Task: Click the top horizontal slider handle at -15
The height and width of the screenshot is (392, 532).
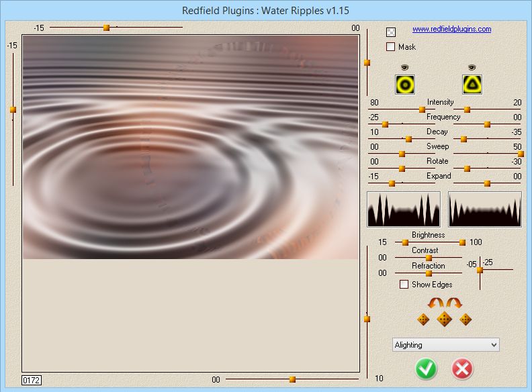Action: (106, 28)
